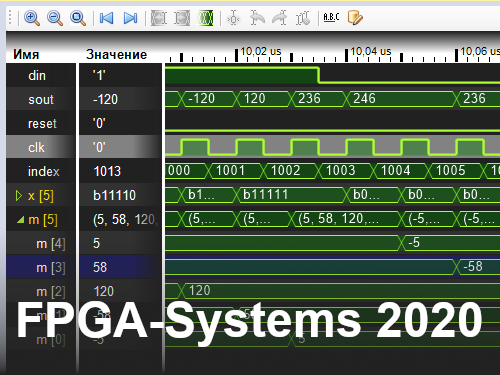Click m [3] value 58

[100, 267]
